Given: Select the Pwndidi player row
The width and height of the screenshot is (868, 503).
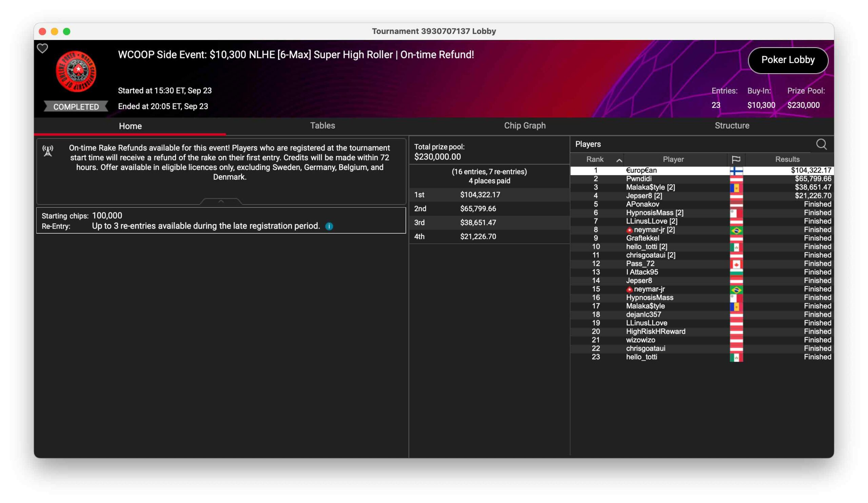Looking at the screenshot, I should [x=638, y=179].
